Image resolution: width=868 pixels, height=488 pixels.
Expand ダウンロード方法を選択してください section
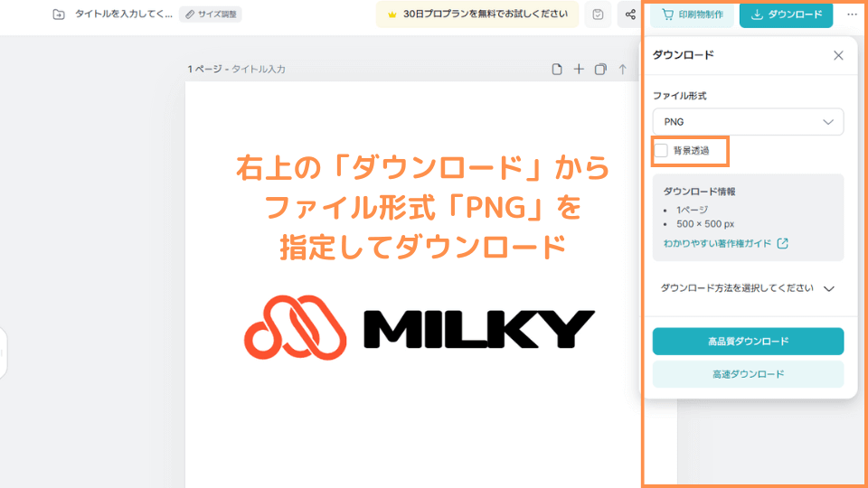coord(748,288)
